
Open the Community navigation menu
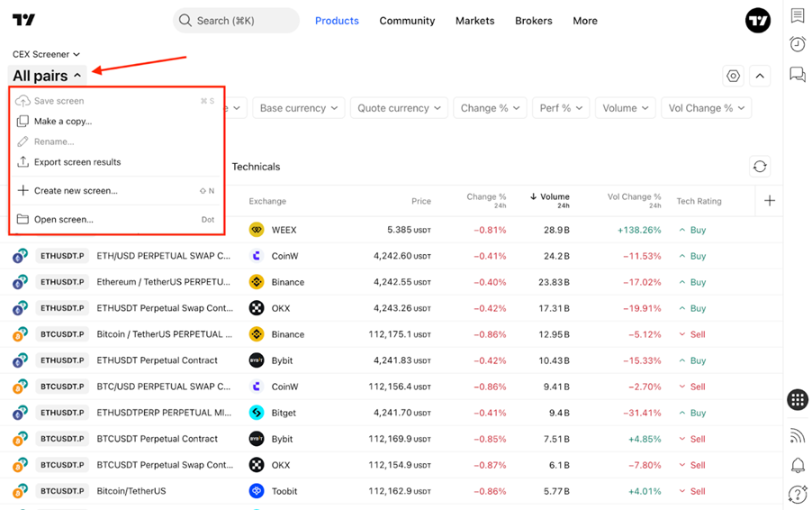point(407,21)
